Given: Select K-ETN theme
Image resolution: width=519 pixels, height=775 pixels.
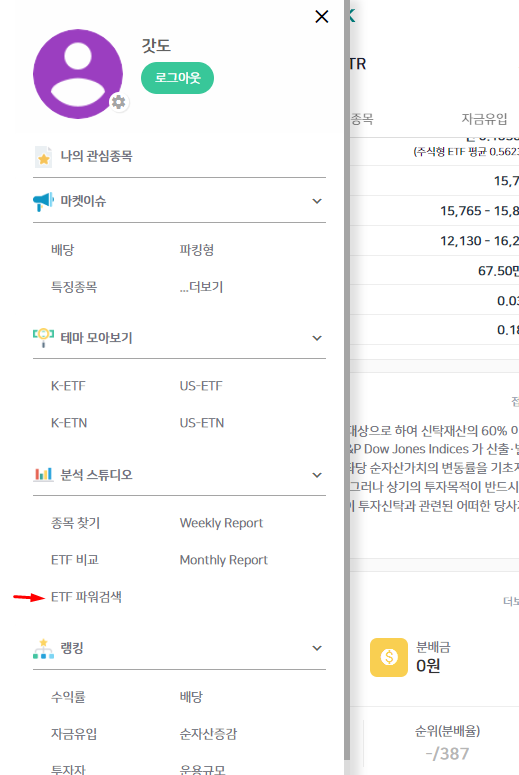Looking at the screenshot, I should click(69, 423).
